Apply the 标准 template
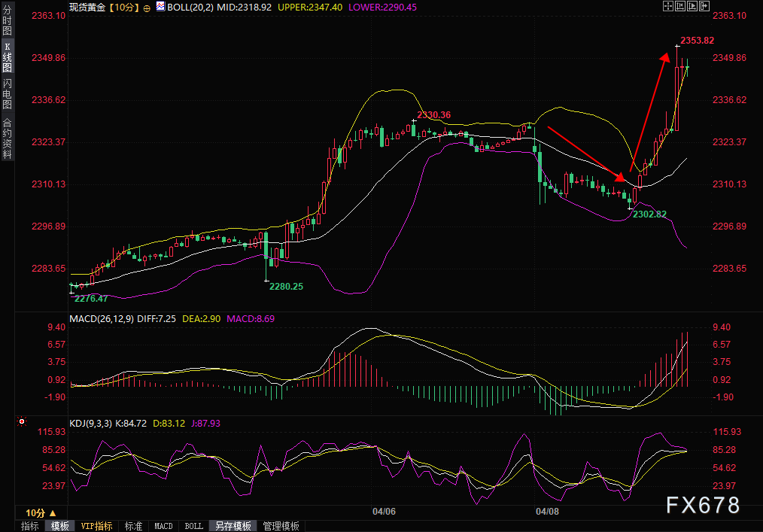763x532 pixels. 133,526
